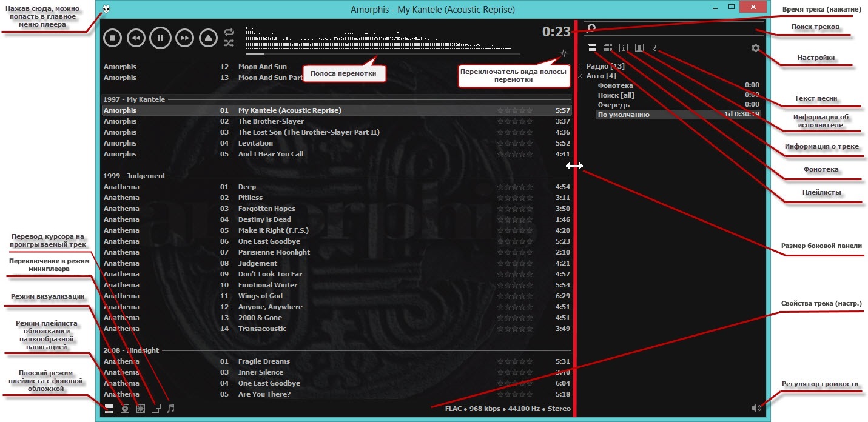The image size is (868, 422).
Task: Select track Make it Right (F.F.S.)
Action: (x=337, y=230)
